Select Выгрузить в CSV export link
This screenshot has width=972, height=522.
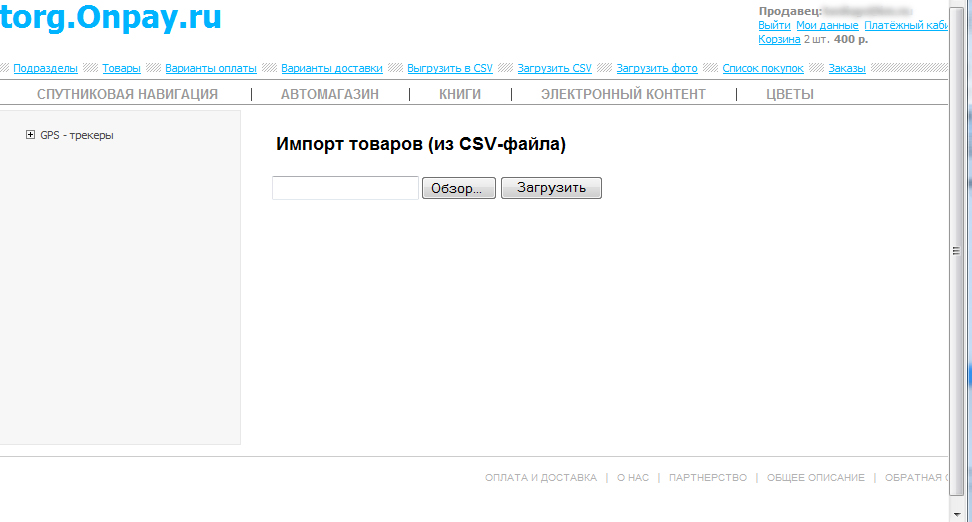449,68
